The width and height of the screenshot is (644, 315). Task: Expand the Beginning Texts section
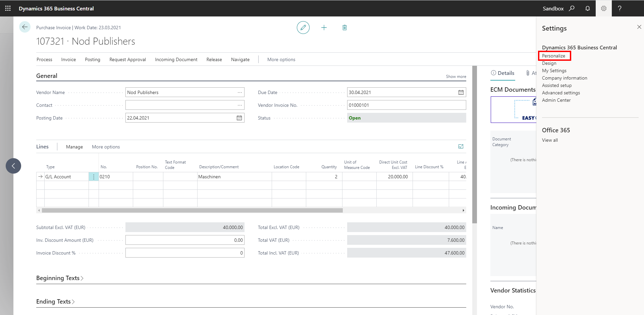pyautogui.click(x=60, y=278)
